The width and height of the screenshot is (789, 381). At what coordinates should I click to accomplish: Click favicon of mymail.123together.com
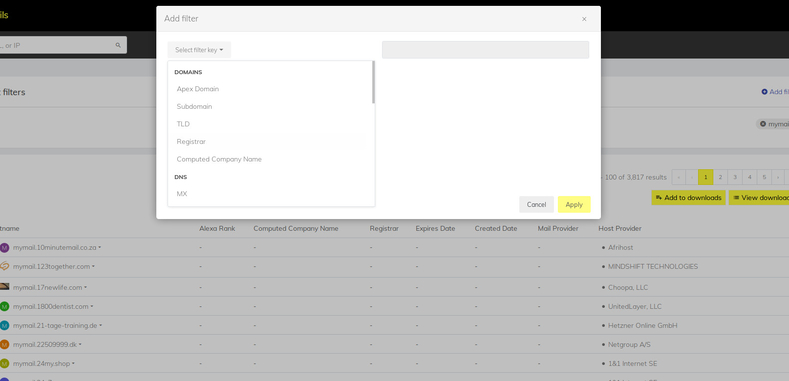pyautogui.click(x=5, y=266)
